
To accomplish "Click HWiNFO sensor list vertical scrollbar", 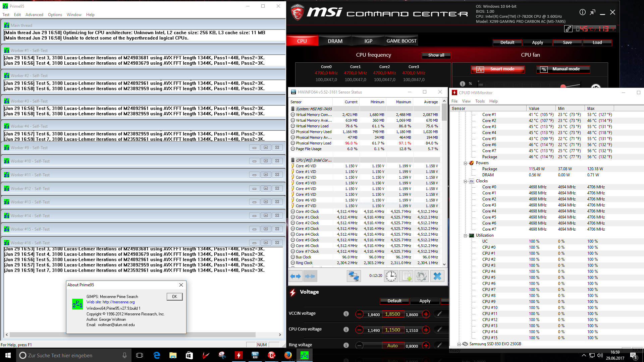I will coord(444,182).
